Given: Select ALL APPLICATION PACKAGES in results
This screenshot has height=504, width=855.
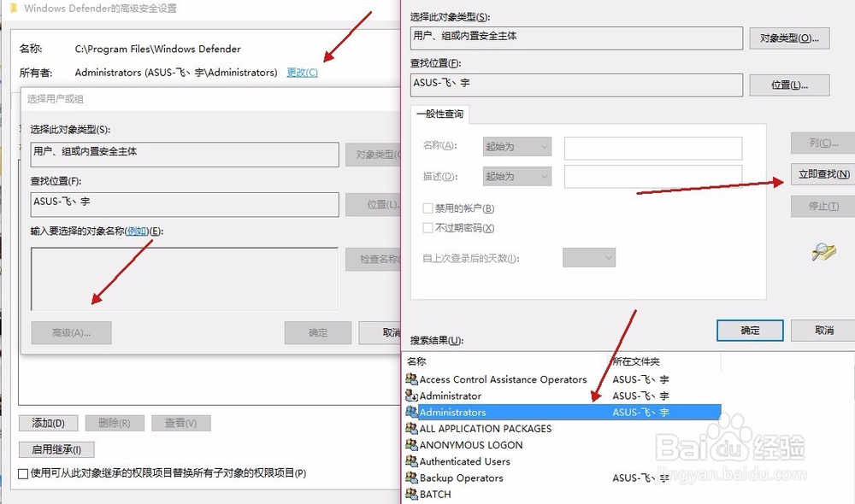Looking at the screenshot, I should [563, 428].
